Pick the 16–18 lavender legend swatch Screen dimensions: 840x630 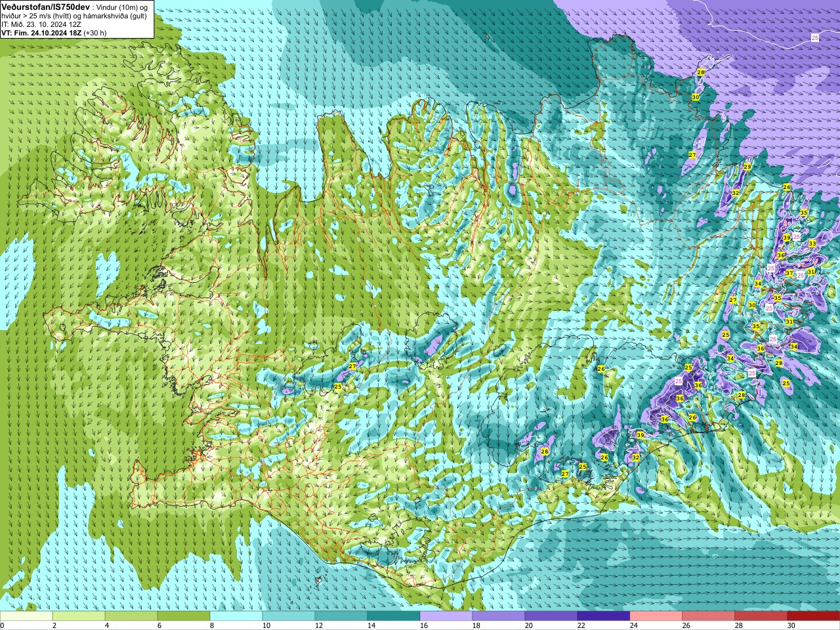click(x=446, y=616)
